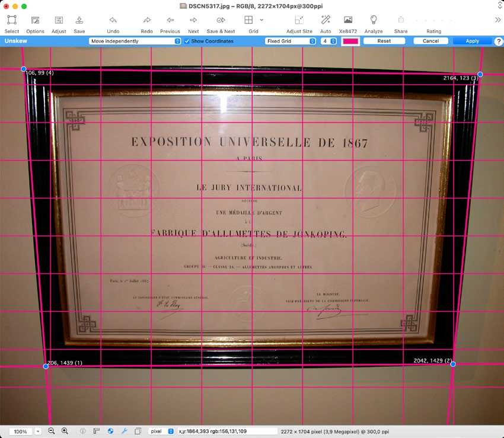Open the pixel unit dropdown
Viewport: 504px width, 438px height.
[161, 431]
